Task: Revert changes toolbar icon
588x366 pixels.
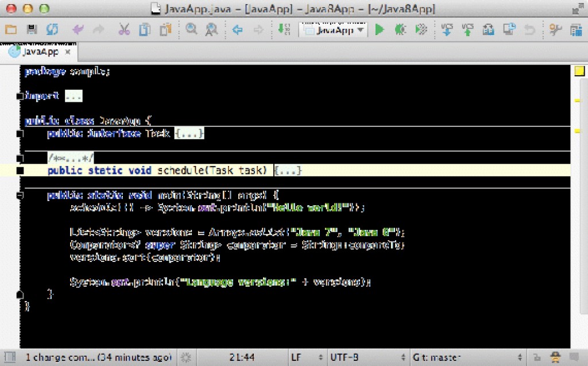Action: [x=529, y=29]
